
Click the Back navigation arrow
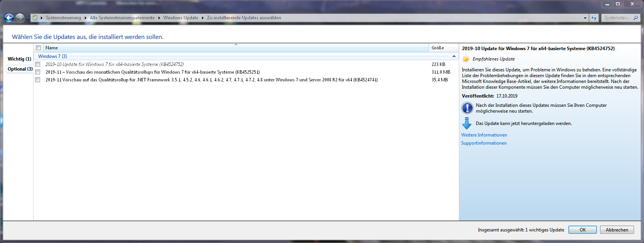pos(9,18)
